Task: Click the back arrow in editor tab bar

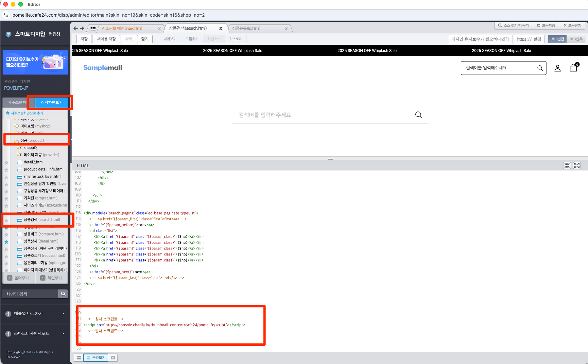Action: point(76,29)
